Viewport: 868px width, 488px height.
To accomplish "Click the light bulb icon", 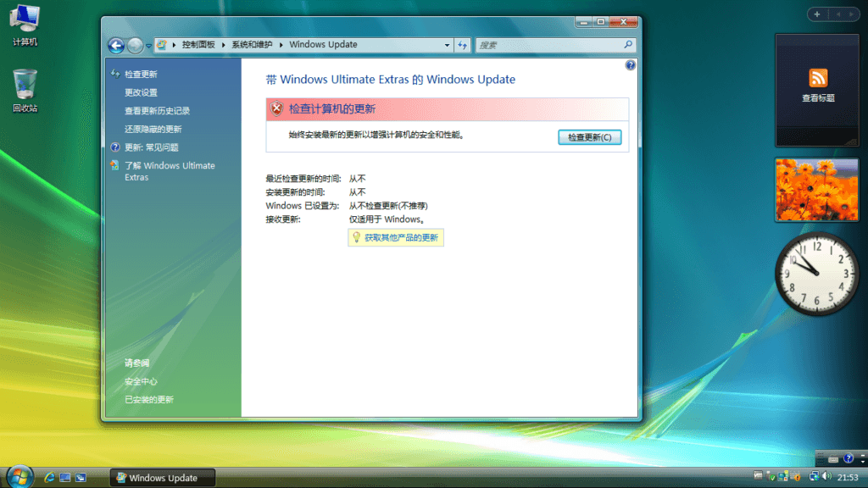I will [x=357, y=237].
